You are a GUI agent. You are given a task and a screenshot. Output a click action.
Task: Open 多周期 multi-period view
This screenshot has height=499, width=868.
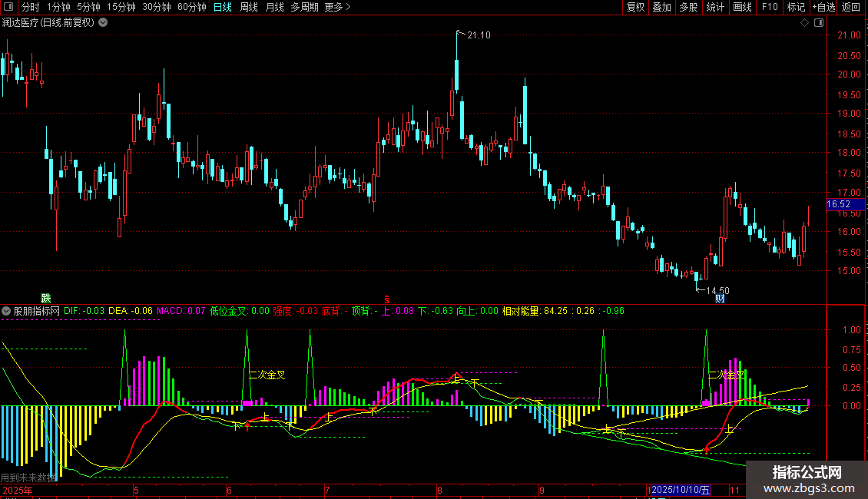click(x=304, y=7)
